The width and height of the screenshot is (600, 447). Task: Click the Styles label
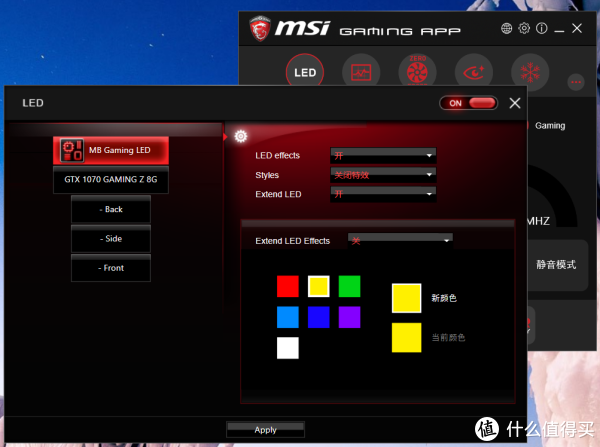(267, 175)
